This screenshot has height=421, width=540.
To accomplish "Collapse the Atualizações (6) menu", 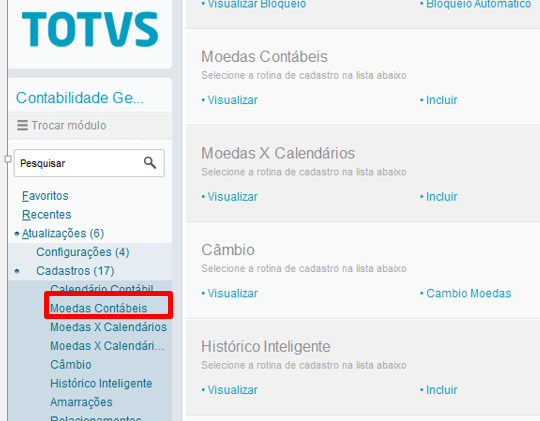I will tap(63, 233).
